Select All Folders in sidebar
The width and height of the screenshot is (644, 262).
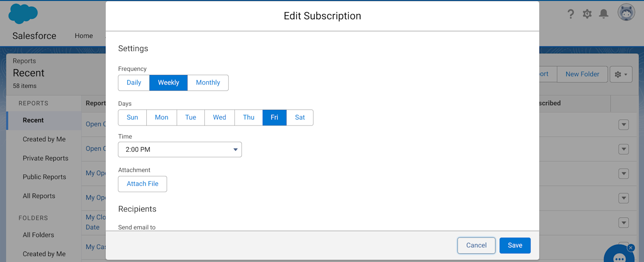[39, 235]
